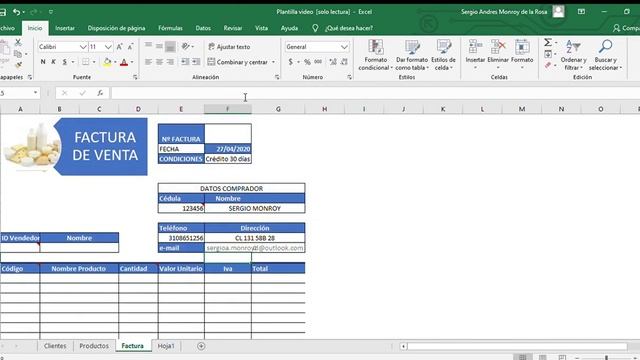
Task: Switch to the Revisar ribbon tab
Action: point(233,28)
